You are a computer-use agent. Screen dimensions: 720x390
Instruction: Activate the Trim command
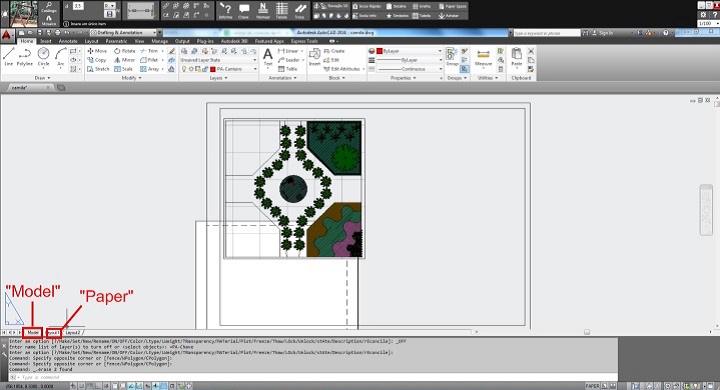149,51
